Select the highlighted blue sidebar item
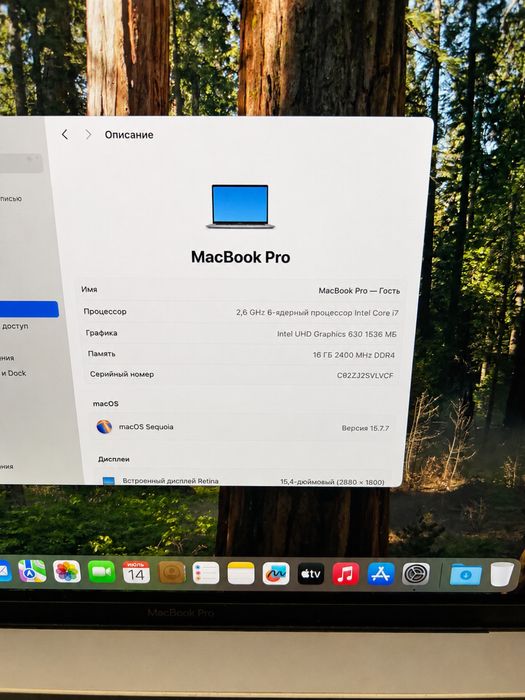Viewport: 525px width, 700px height. click(x=29, y=309)
